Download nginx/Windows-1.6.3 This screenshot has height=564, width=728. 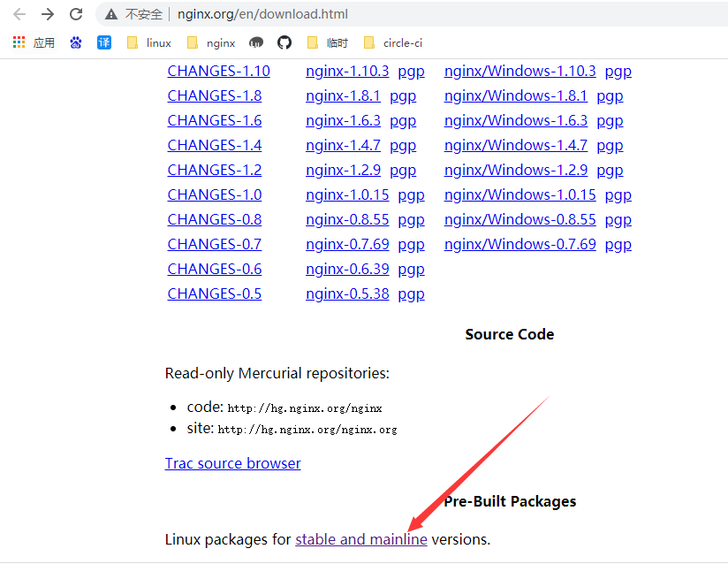click(x=516, y=120)
